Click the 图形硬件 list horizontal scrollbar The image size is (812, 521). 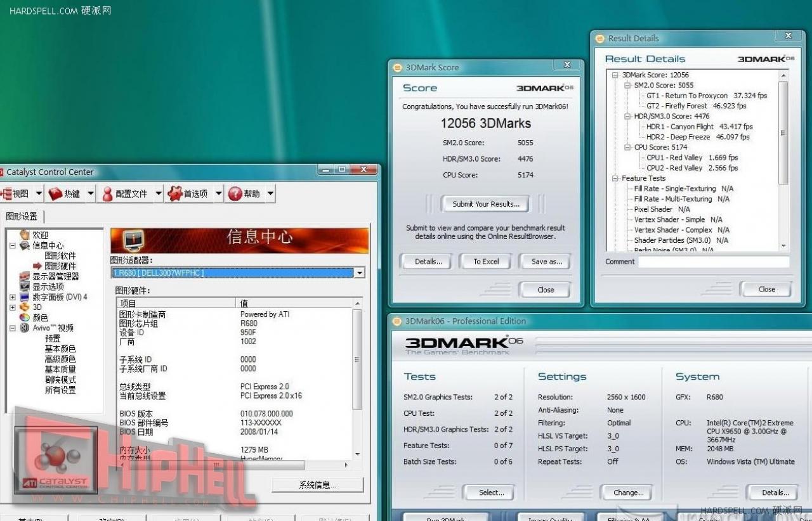[235, 465]
